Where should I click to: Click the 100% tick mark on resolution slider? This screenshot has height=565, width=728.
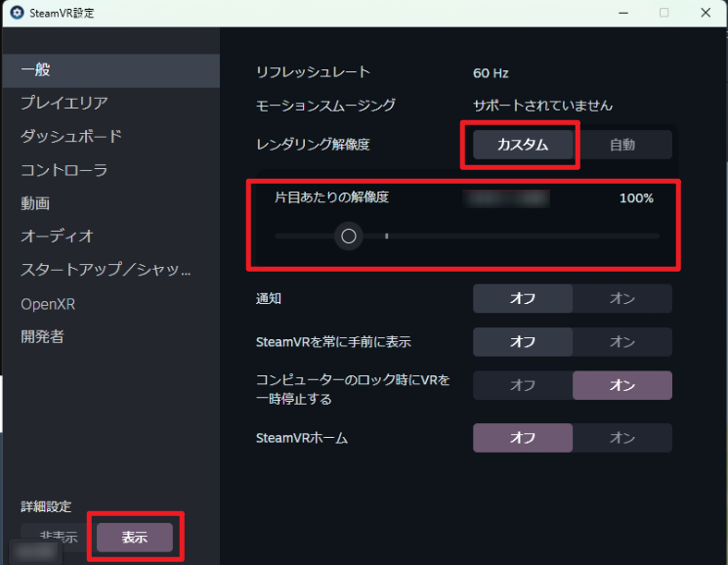click(x=386, y=237)
